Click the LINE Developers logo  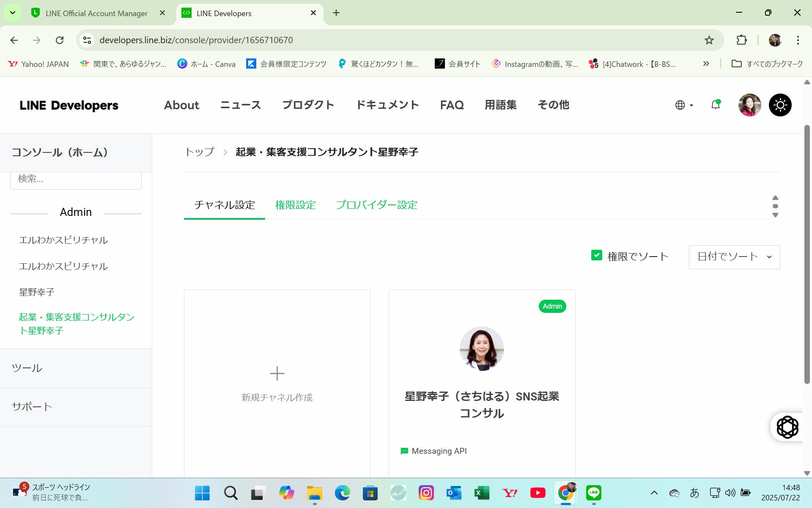[69, 105]
